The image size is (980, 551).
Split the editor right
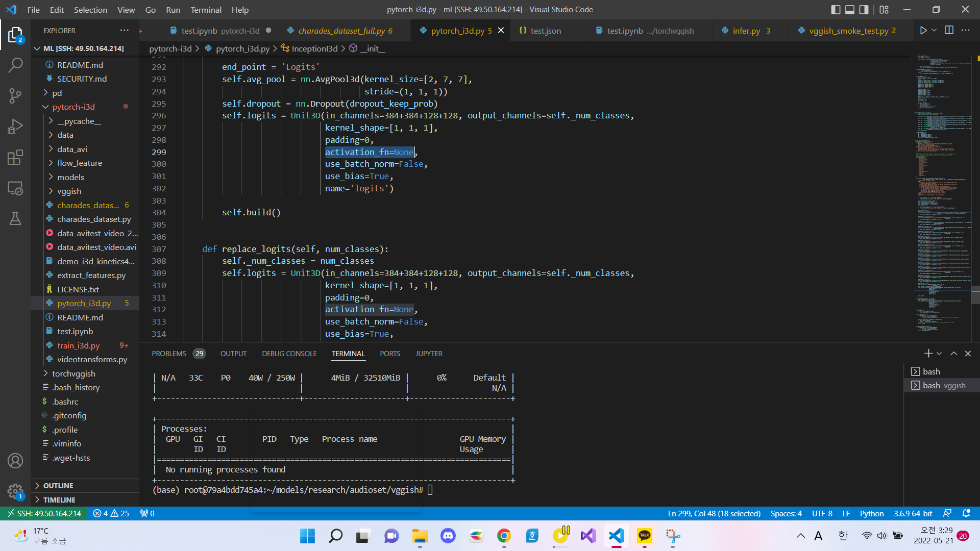949,31
